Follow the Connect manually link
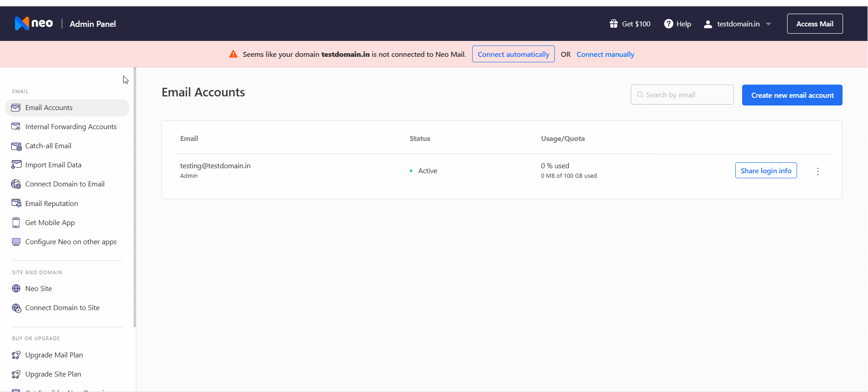 click(605, 54)
